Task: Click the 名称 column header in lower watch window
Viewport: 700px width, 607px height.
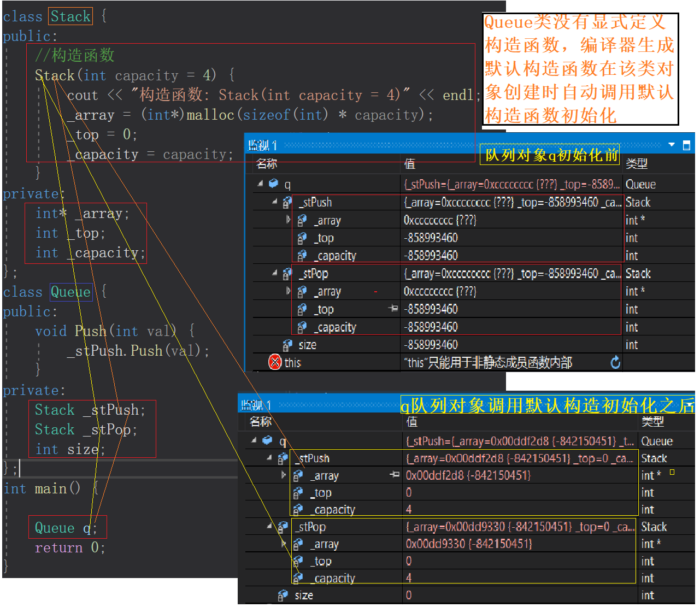Action: click(261, 421)
